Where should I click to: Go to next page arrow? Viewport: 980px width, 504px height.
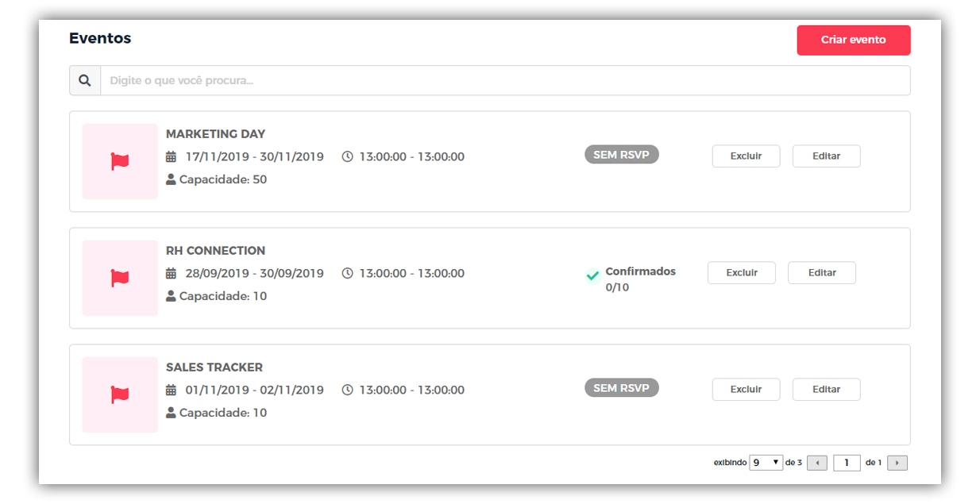pos(897,463)
